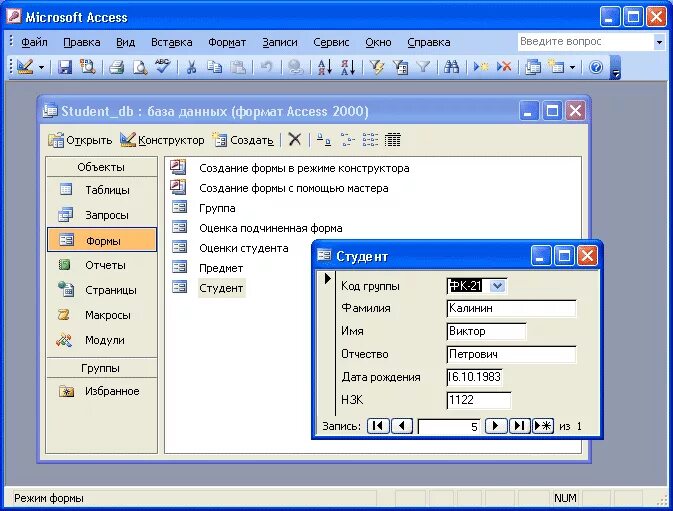Click the Apply Filter funnel icon
Image resolution: width=673 pixels, height=511 pixels.
[423, 67]
